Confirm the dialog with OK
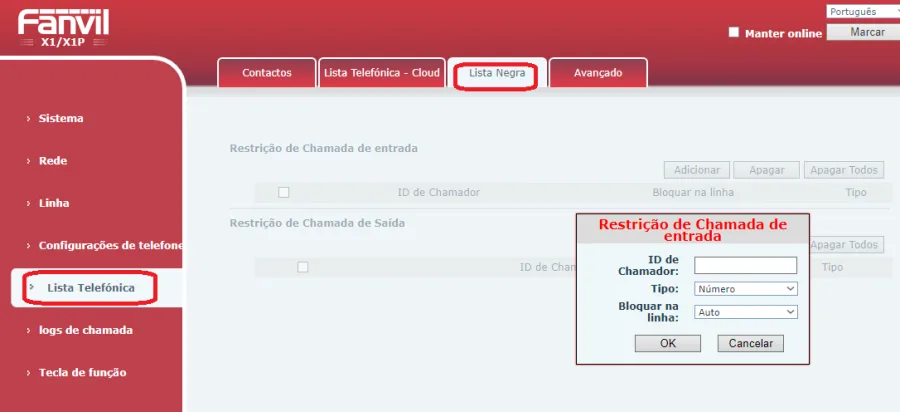The width and height of the screenshot is (900, 412). point(668,343)
